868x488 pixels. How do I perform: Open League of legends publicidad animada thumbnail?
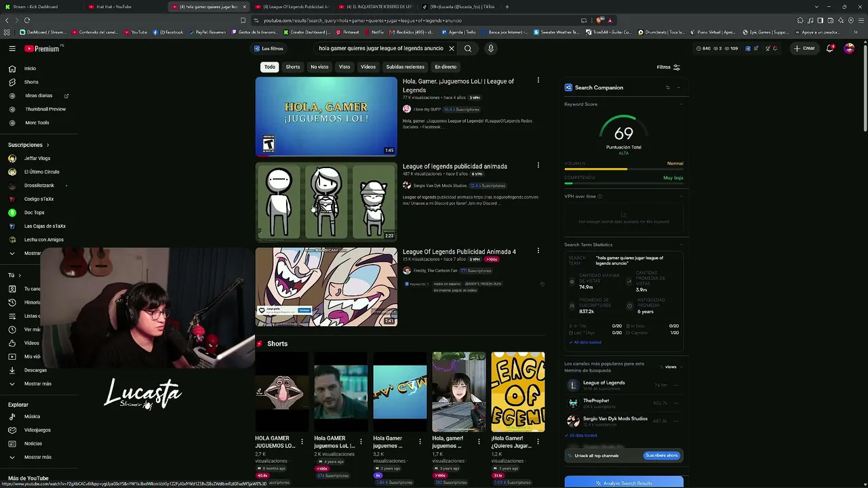326,202
